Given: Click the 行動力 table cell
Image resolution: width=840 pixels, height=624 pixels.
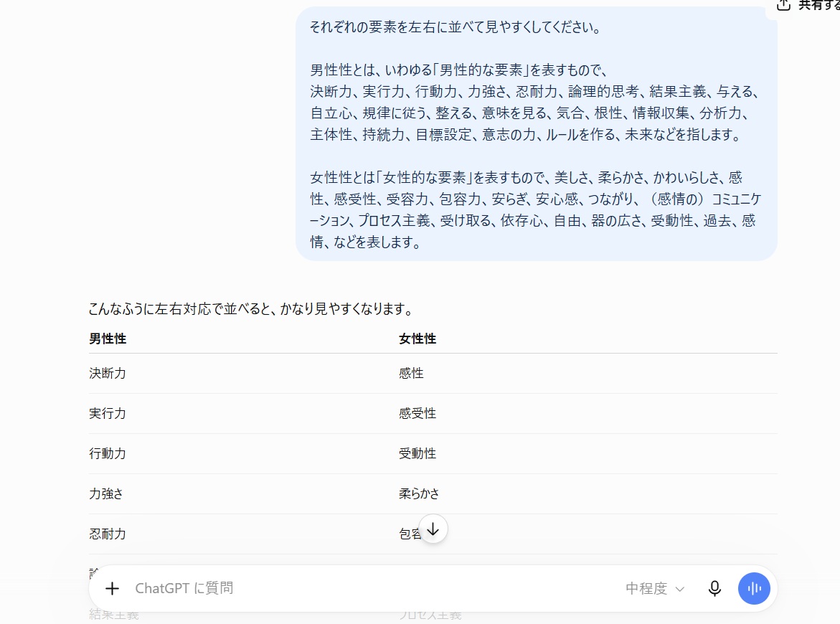Looking at the screenshot, I should [x=108, y=454].
